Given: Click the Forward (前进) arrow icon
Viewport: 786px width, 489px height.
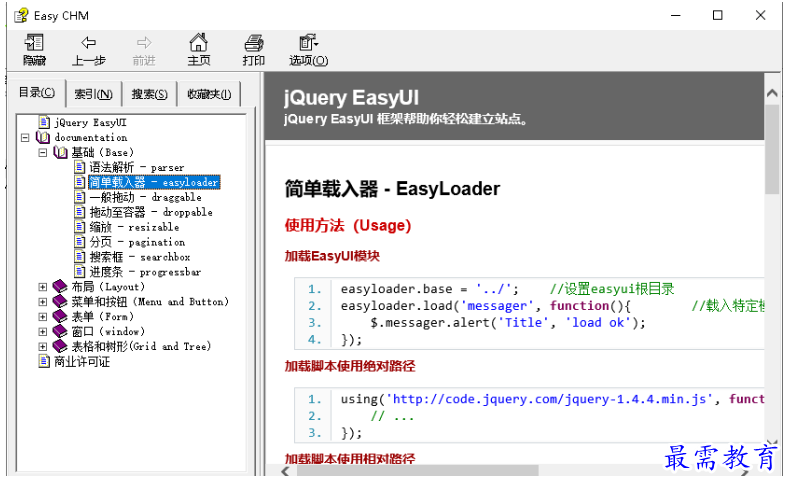Looking at the screenshot, I should (x=144, y=43).
